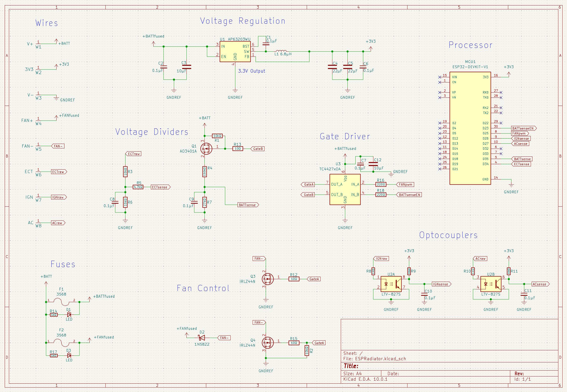
Task: Select the U1 AP63203WU regulator symbol
Action: tap(235, 52)
